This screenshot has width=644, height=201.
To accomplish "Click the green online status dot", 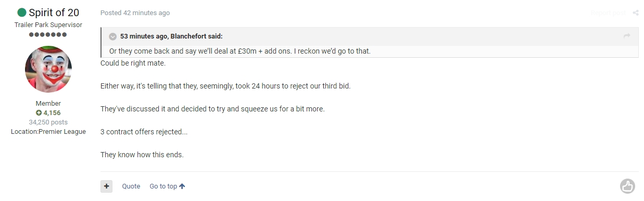I will (x=22, y=12).
